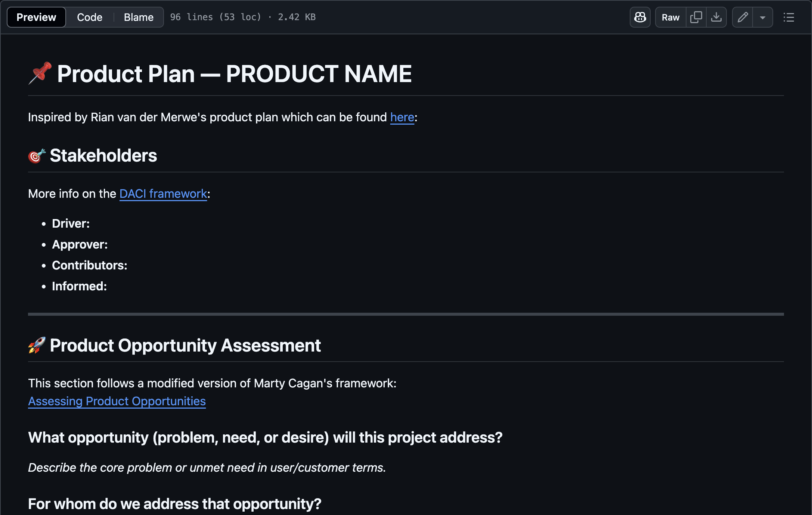Viewport: 812px width, 515px height.
Task: Edit this file with the pencil icon
Action: pos(743,17)
